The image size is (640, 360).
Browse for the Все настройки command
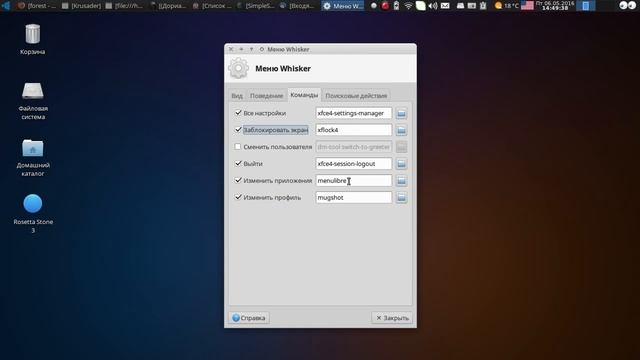(401, 113)
